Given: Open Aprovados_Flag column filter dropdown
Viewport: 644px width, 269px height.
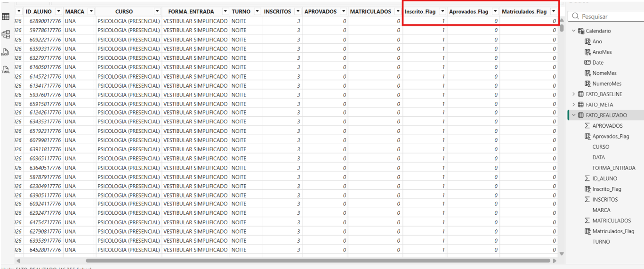Looking at the screenshot, I should (495, 11).
